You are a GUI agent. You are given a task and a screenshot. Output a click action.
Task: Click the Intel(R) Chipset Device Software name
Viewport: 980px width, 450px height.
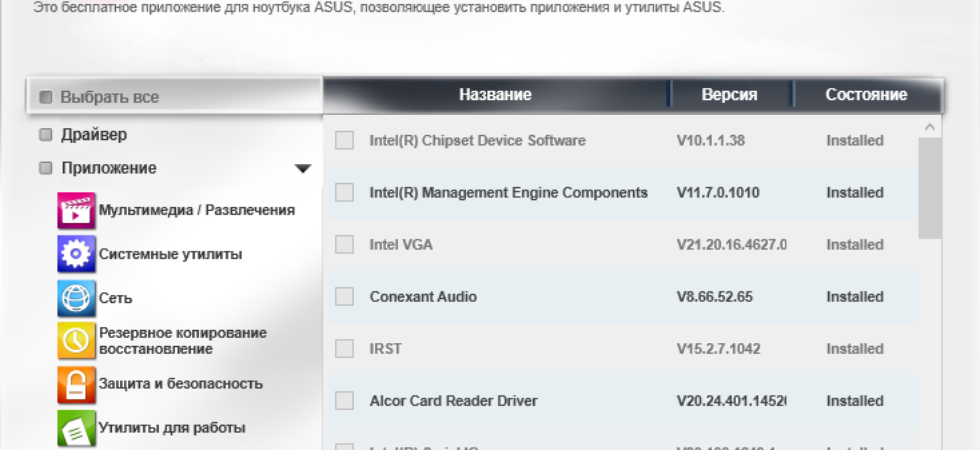coord(478,141)
